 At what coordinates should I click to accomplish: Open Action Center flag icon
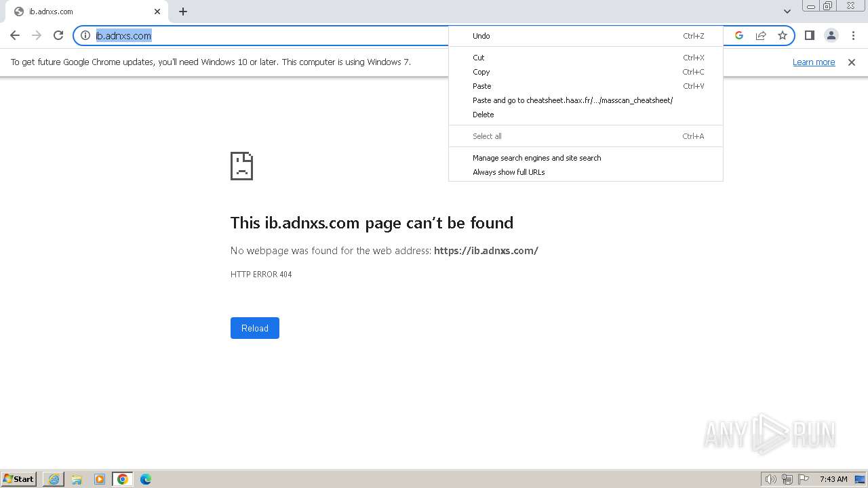[x=804, y=479]
